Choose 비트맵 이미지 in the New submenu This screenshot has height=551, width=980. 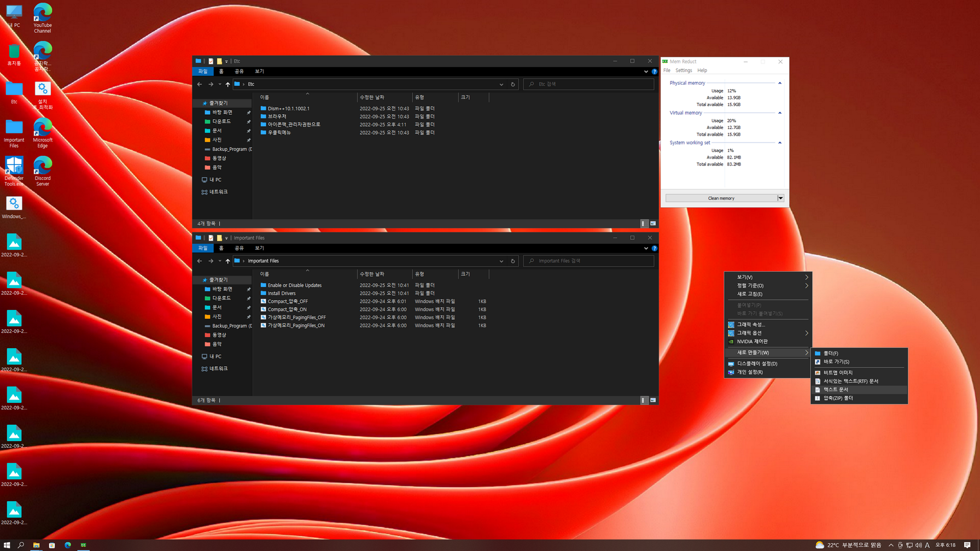coord(859,373)
